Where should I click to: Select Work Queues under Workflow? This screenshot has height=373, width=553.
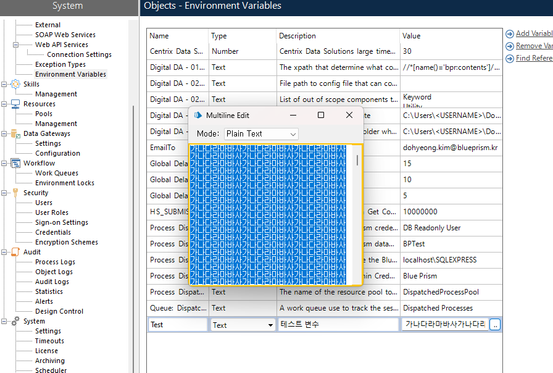(x=56, y=173)
